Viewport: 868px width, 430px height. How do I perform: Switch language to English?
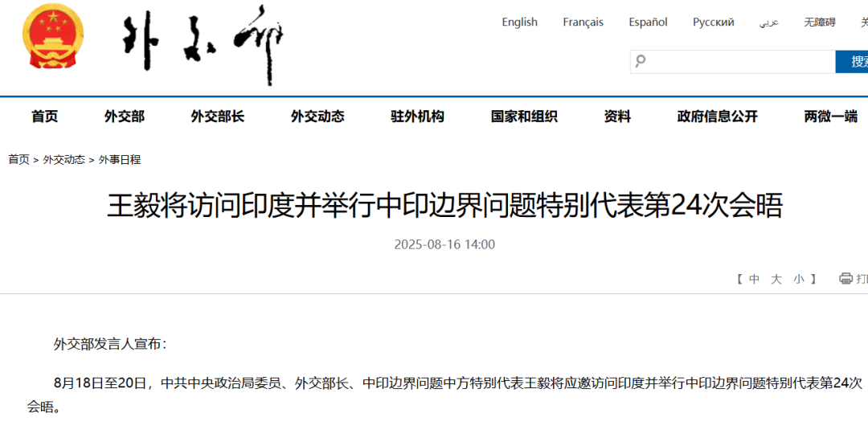coord(520,23)
